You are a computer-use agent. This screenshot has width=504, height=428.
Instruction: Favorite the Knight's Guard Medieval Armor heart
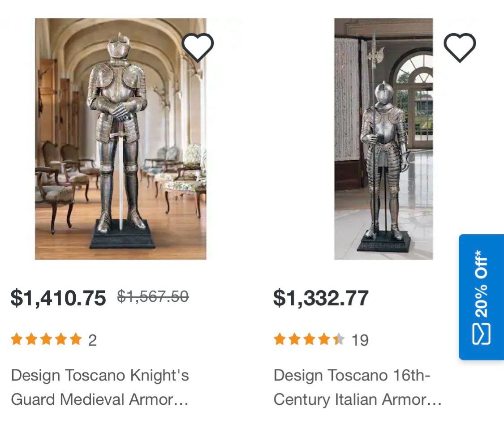198,47
